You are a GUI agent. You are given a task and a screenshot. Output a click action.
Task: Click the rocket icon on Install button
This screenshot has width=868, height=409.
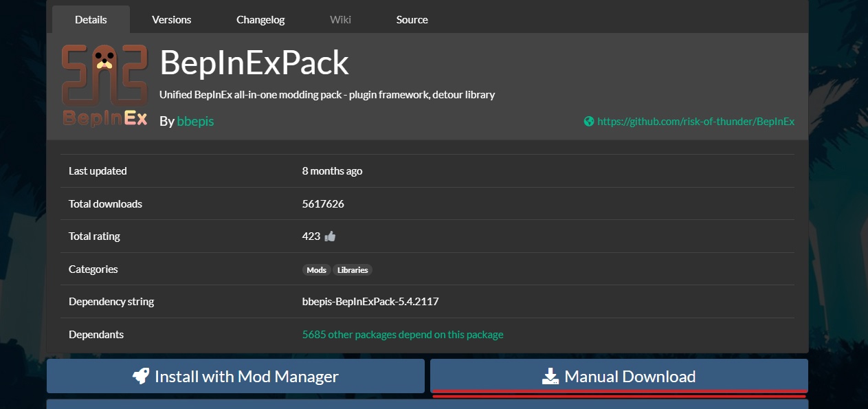coord(141,376)
